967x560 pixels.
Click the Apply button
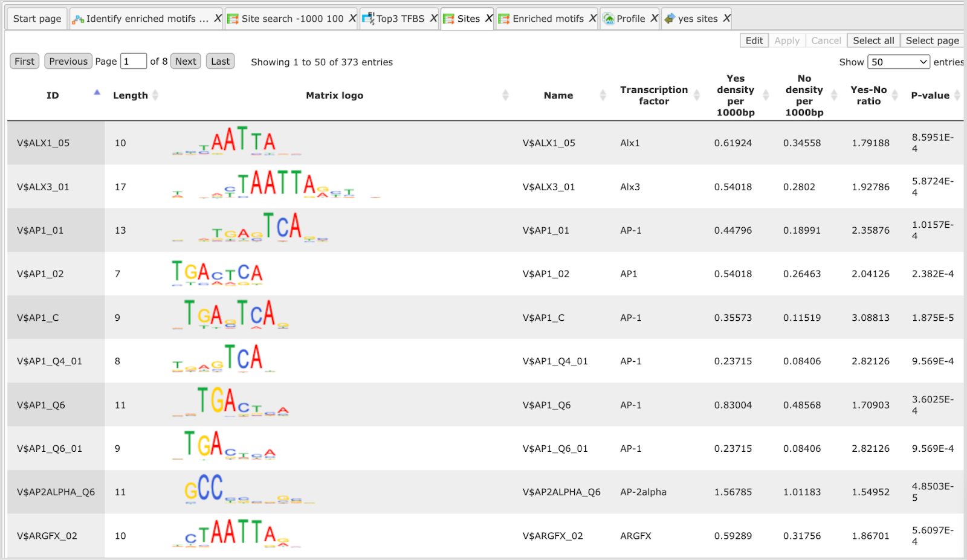(787, 40)
